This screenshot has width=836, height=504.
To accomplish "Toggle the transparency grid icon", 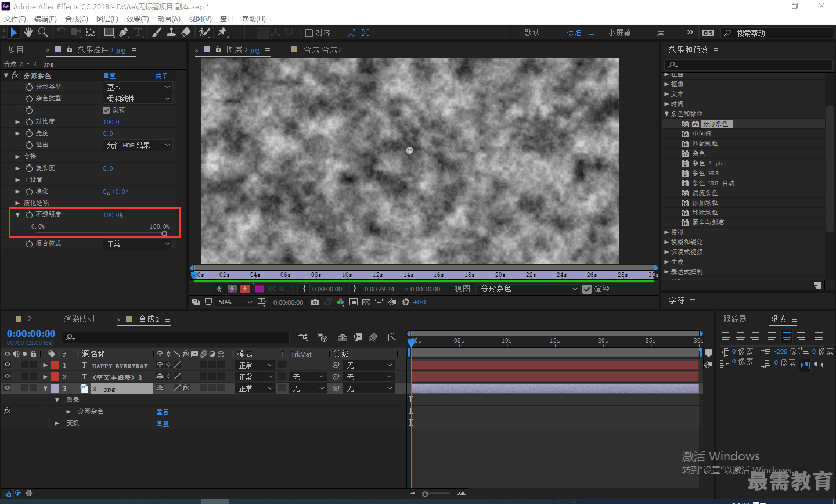I will (x=366, y=302).
